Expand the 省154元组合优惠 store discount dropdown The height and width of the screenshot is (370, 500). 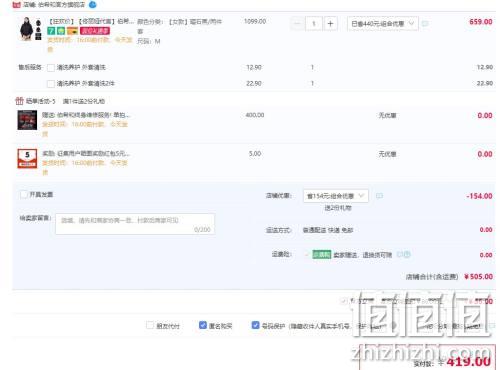pyautogui.click(x=336, y=196)
